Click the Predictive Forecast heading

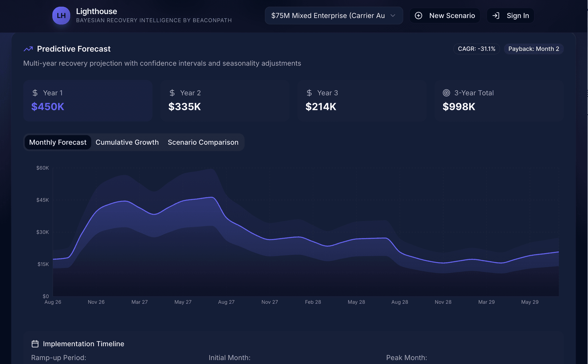pos(74,49)
